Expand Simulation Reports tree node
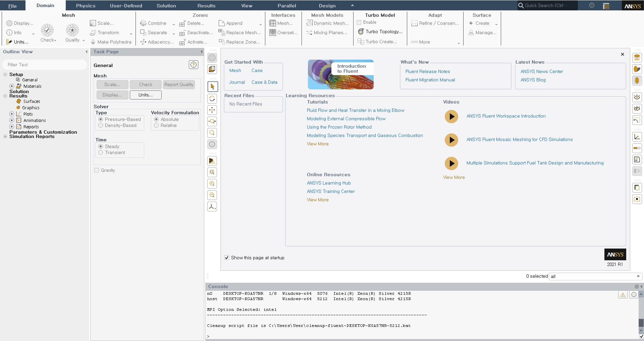This screenshot has width=644, height=341. (5, 137)
